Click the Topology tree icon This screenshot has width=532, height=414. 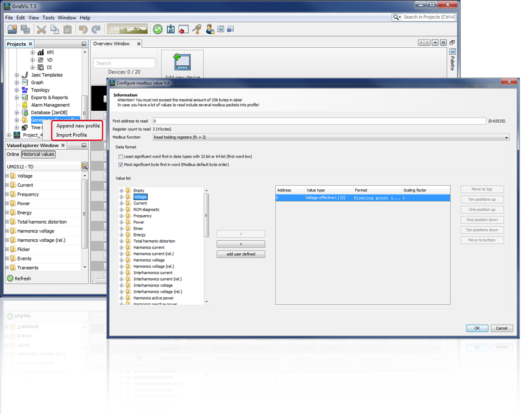(24, 90)
